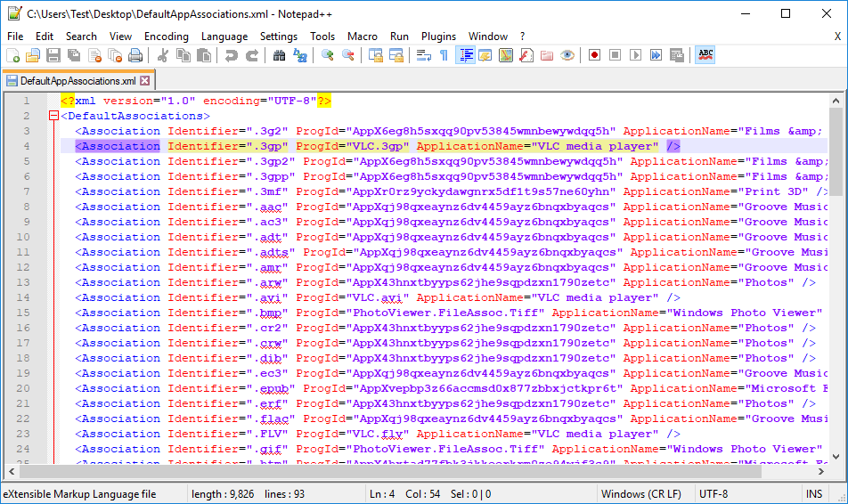Start macro recording with red record icon

tap(594, 55)
